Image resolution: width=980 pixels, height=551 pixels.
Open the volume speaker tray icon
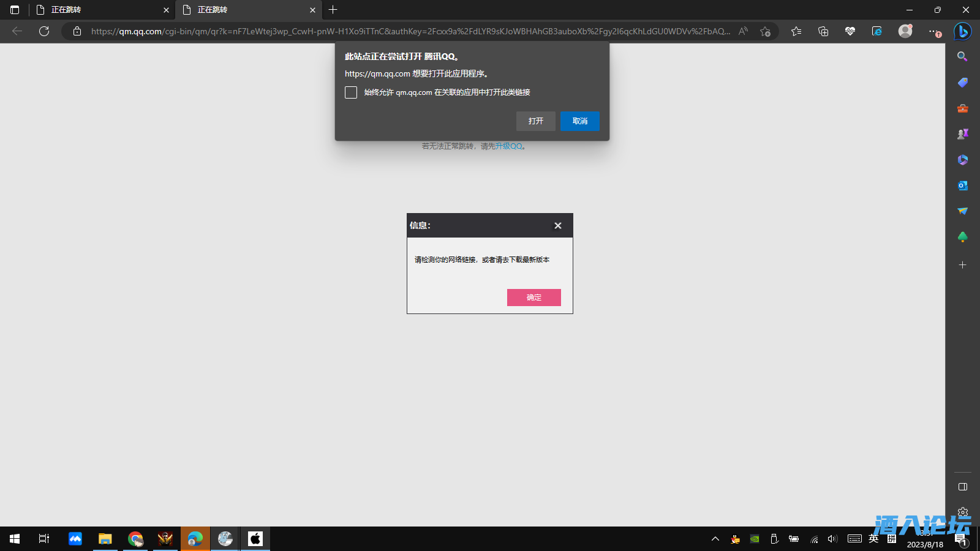pyautogui.click(x=832, y=539)
